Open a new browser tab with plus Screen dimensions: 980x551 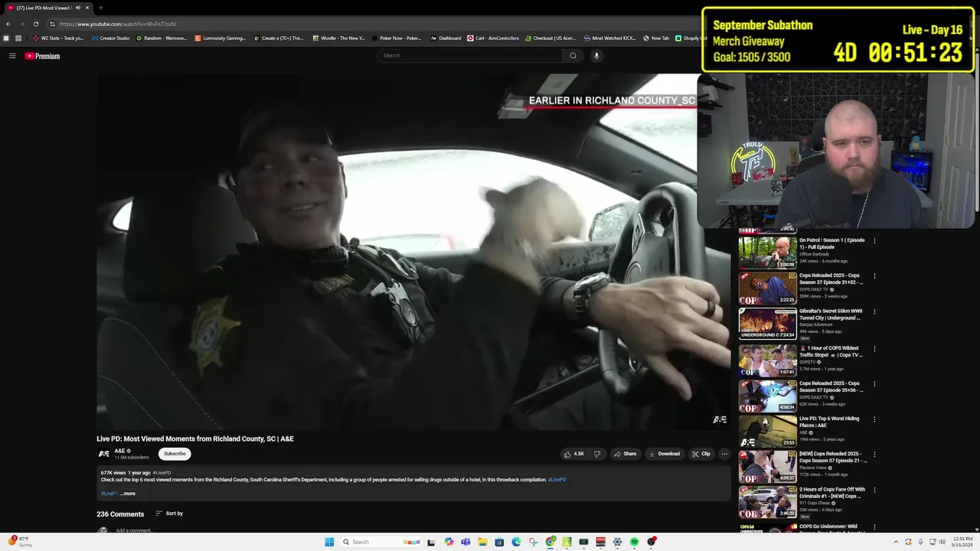[x=100, y=8]
